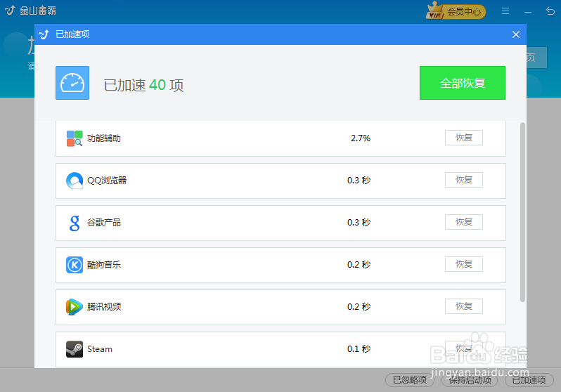The height and width of the screenshot is (392, 561).
Task: Click the 已加速项 dialog logo icon
Action: (x=44, y=34)
